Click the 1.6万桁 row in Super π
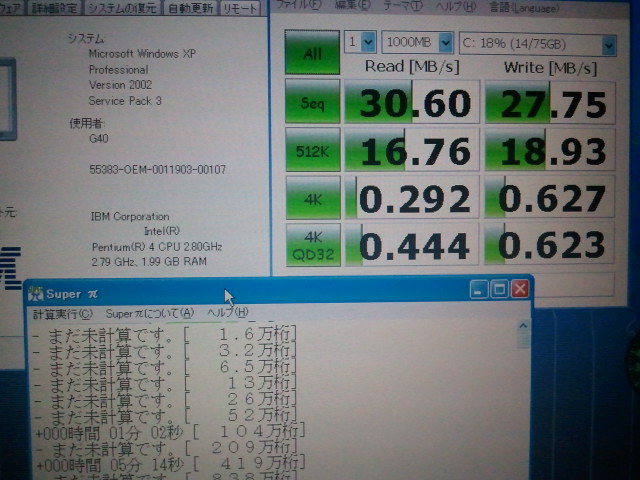The image size is (640, 480). point(164,335)
